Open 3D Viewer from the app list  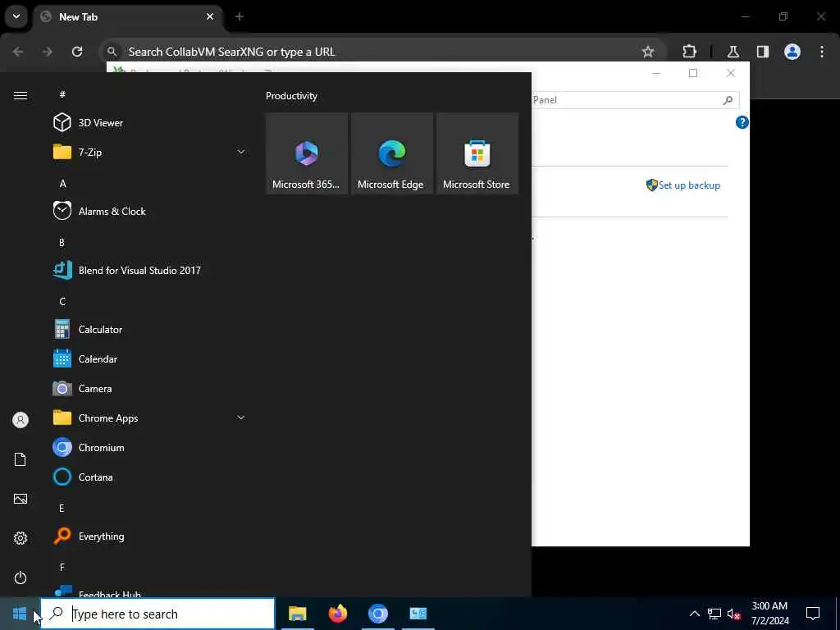click(149, 123)
